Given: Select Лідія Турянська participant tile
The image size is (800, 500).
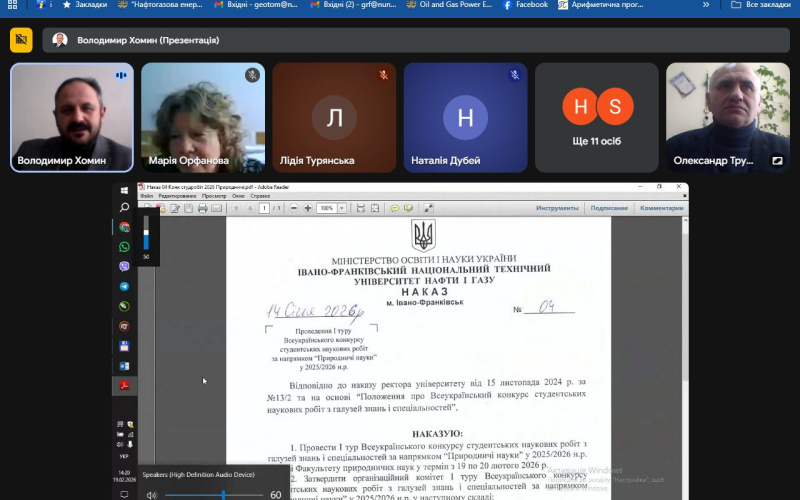Looking at the screenshot, I should click(x=334, y=117).
